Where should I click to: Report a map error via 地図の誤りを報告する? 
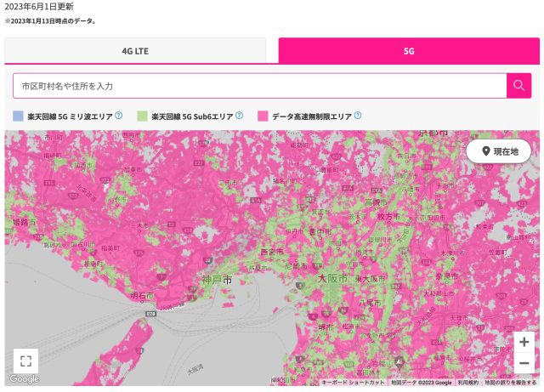[513, 383]
